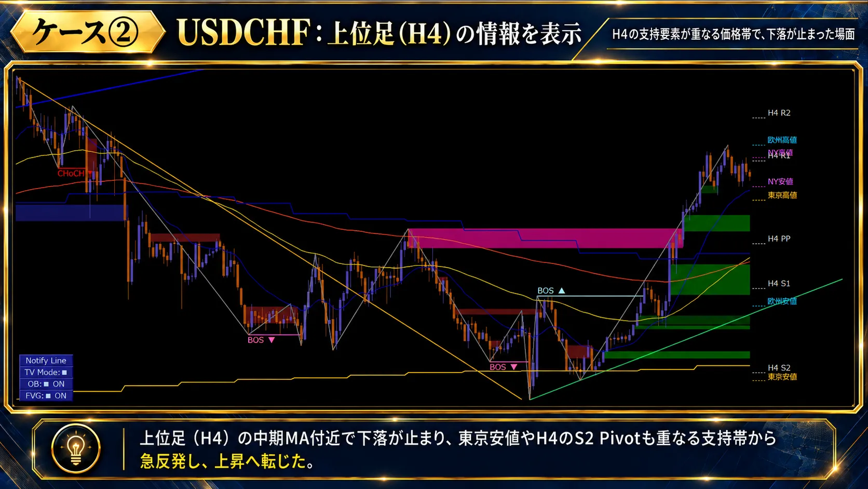
Task: Click the gold ケース② badge
Action: (x=87, y=32)
